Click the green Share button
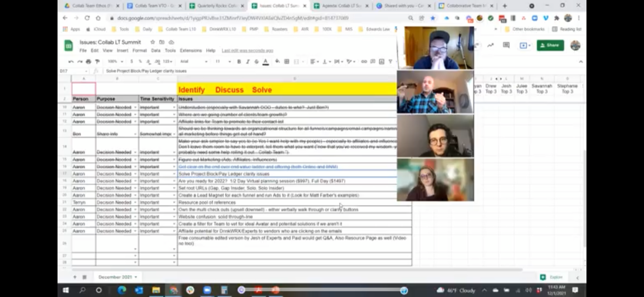644x297 pixels. (x=550, y=45)
